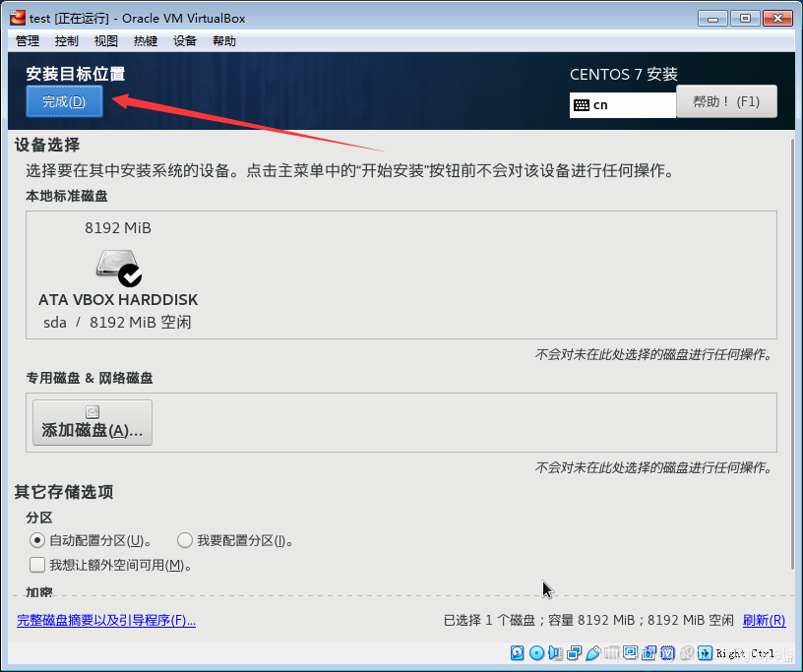Open the 管理 menu
The image size is (803, 672).
pyautogui.click(x=28, y=41)
